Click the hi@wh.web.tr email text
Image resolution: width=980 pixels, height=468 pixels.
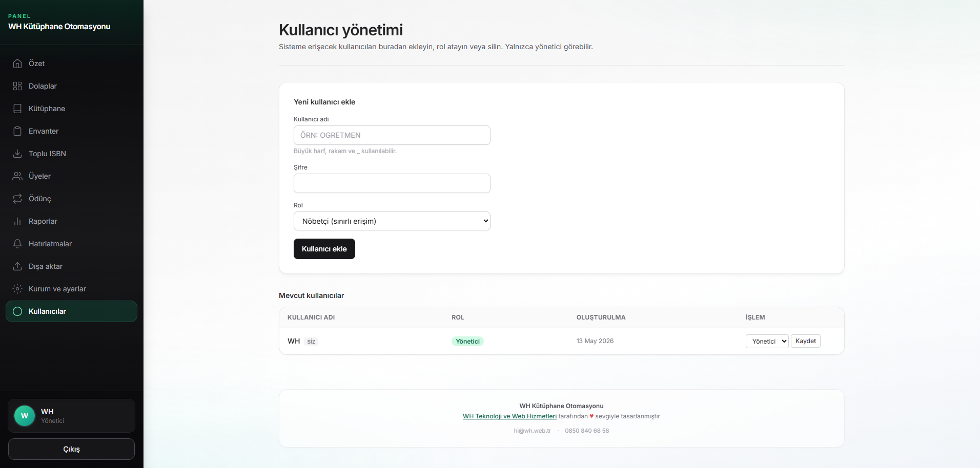pos(533,431)
